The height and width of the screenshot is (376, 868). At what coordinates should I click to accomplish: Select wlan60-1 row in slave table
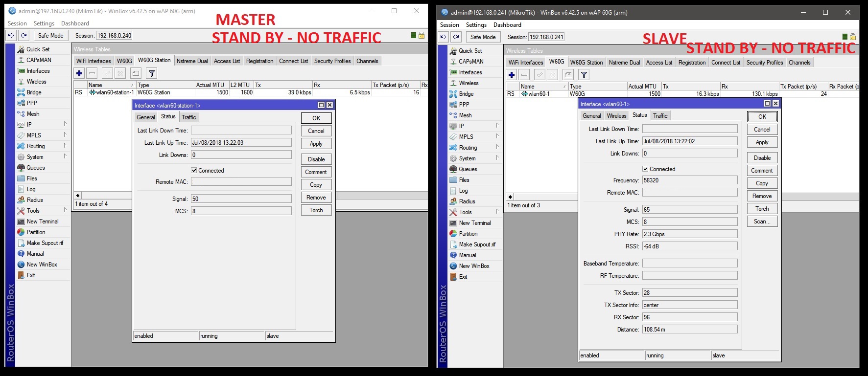point(682,94)
